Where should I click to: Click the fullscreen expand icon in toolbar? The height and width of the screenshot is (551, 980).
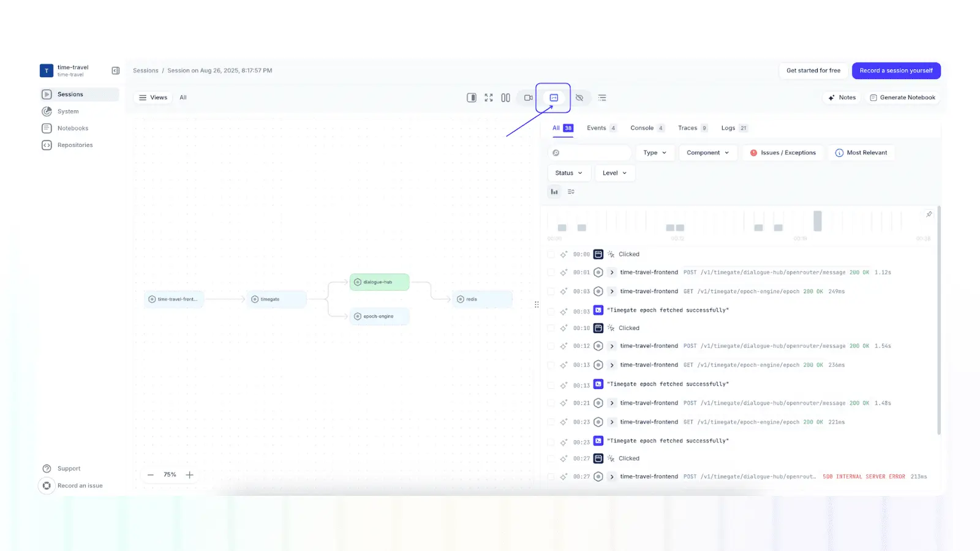[488, 97]
